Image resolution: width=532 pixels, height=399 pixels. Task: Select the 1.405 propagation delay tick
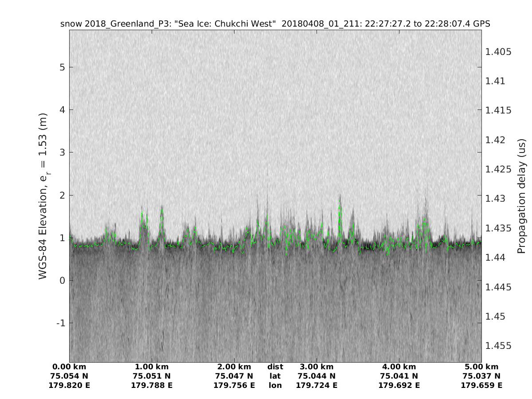[x=499, y=52]
